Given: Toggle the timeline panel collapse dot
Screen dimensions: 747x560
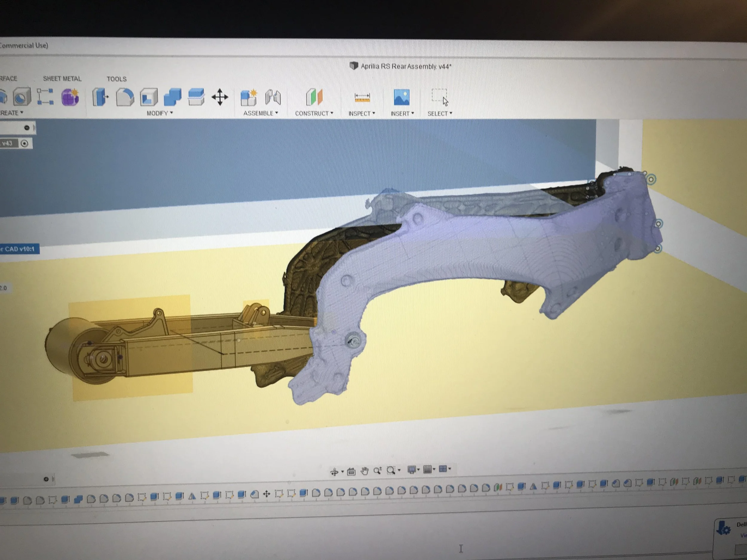Looking at the screenshot, I should pyautogui.click(x=46, y=479).
